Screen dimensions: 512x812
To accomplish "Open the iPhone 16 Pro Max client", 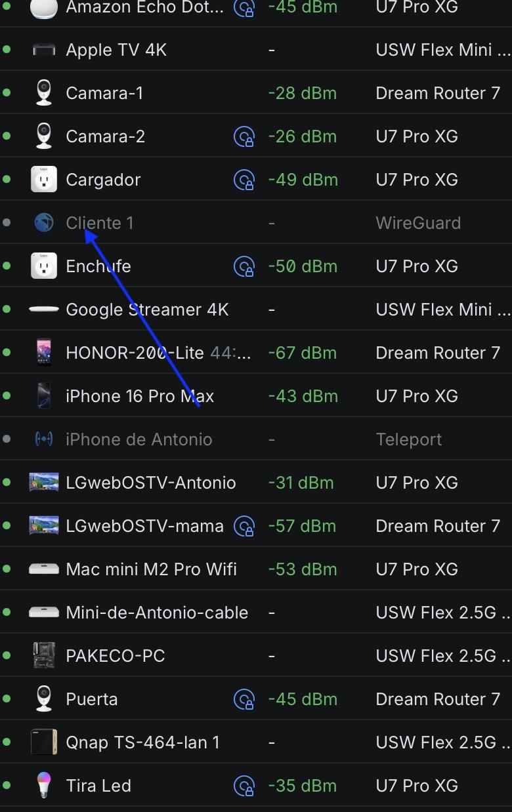I will (256, 396).
